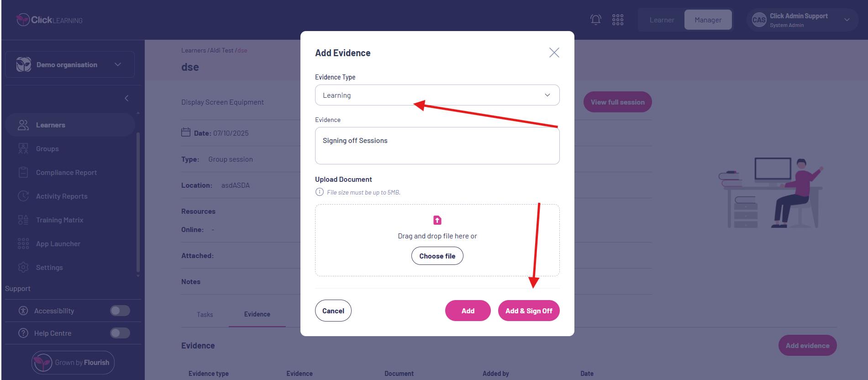
Task: Click the Add & Sign Off button
Action: tap(529, 311)
